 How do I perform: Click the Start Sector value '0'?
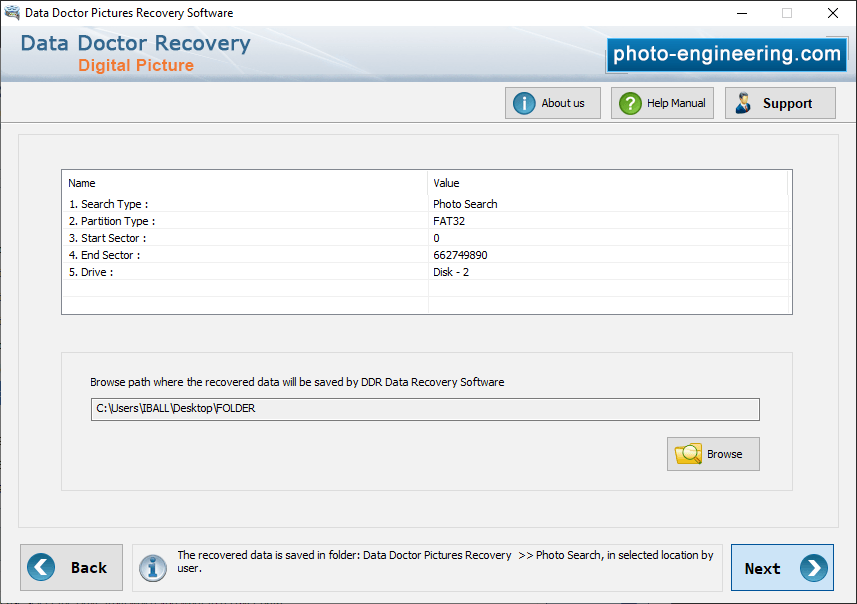436,238
